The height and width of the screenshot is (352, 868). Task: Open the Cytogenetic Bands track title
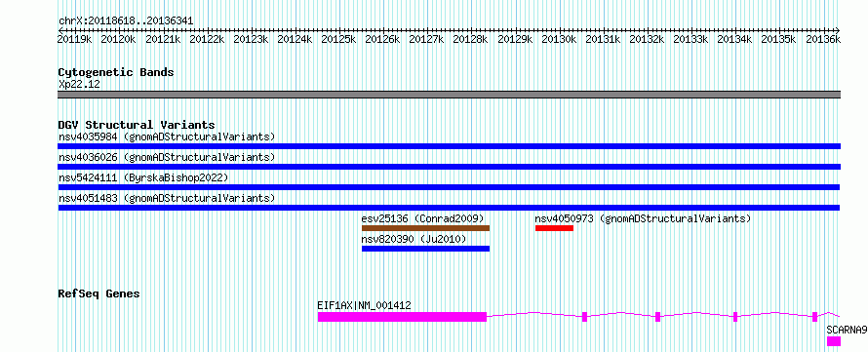pyautogui.click(x=116, y=72)
